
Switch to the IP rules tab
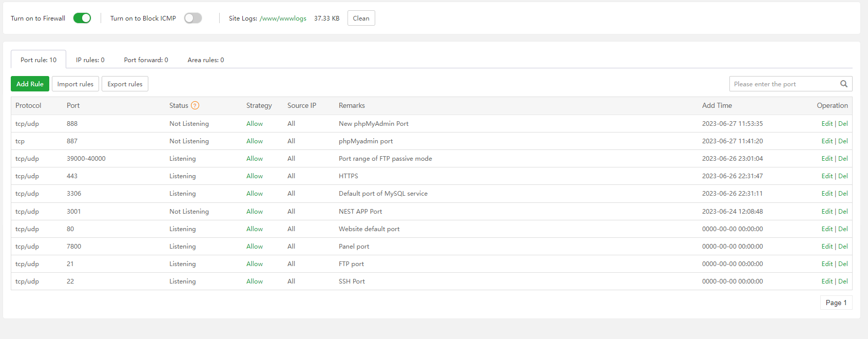click(90, 60)
